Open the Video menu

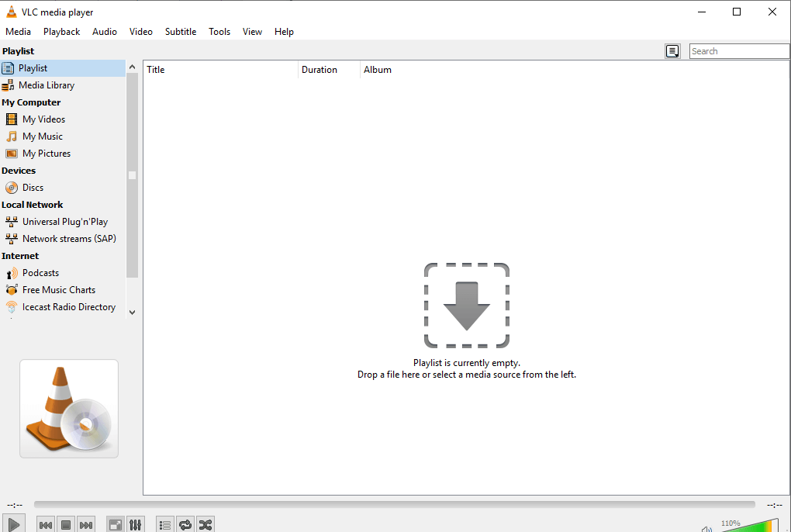(x=140, y=32)
